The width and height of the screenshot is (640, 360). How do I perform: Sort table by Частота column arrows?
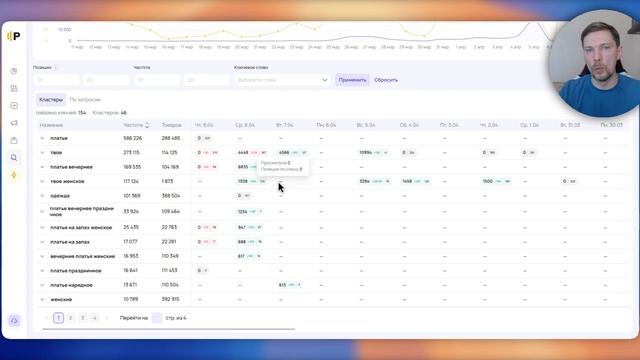[147, 125]
